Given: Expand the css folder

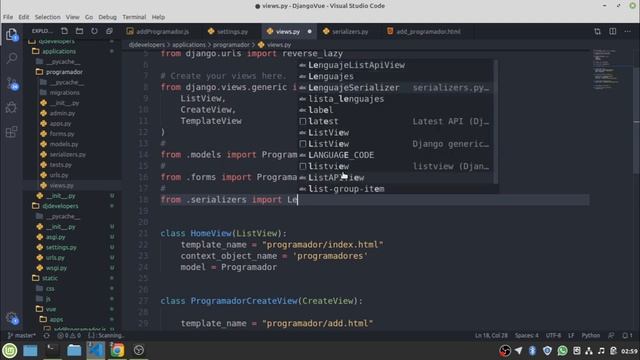Looking at the screenshot, I should (x=50, y=289).
